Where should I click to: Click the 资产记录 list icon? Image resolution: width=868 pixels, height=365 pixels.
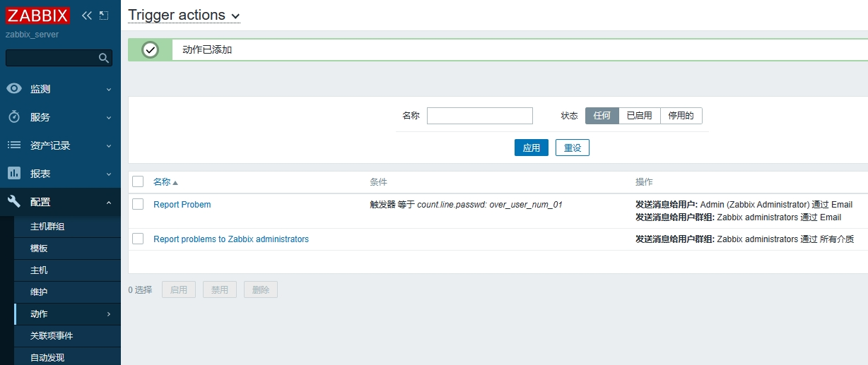click(14, 145)
